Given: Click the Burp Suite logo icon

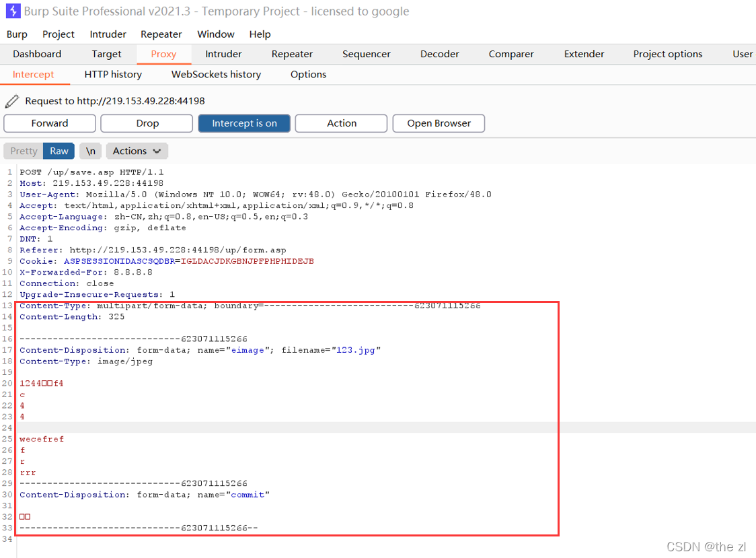Looking at the screenshot, I should point(13,11).
